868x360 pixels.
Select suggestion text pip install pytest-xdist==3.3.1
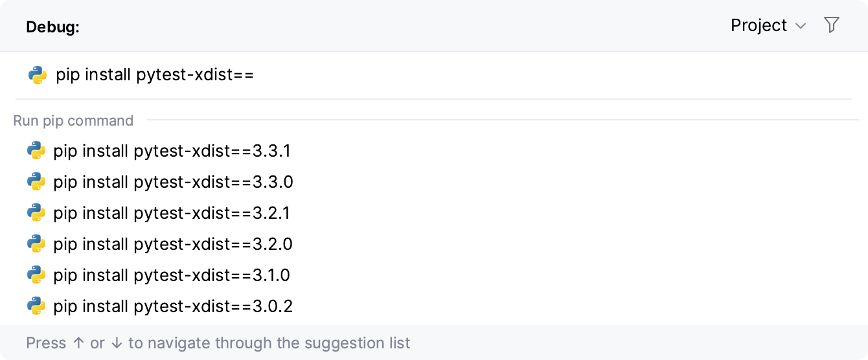click(172, 151)
